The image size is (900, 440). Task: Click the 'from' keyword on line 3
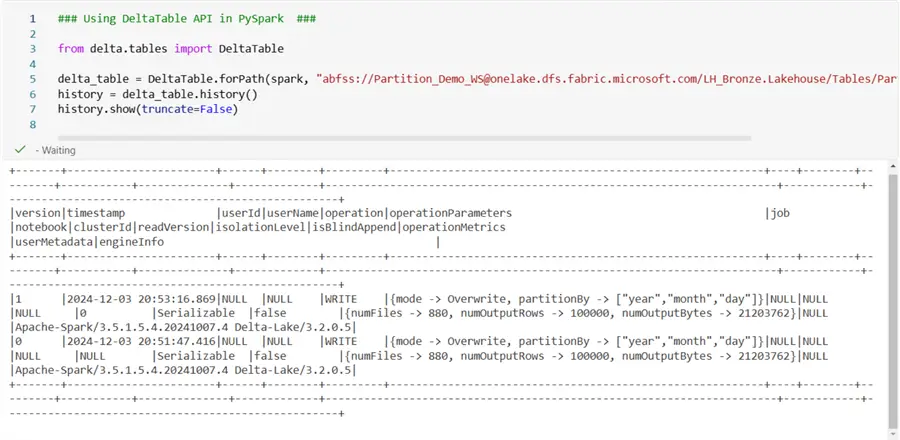71,49
